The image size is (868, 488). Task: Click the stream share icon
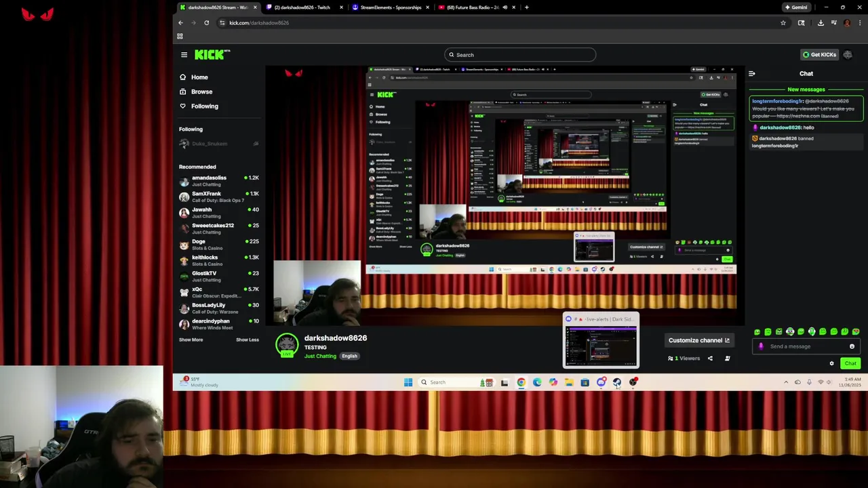tap(710, 359)
